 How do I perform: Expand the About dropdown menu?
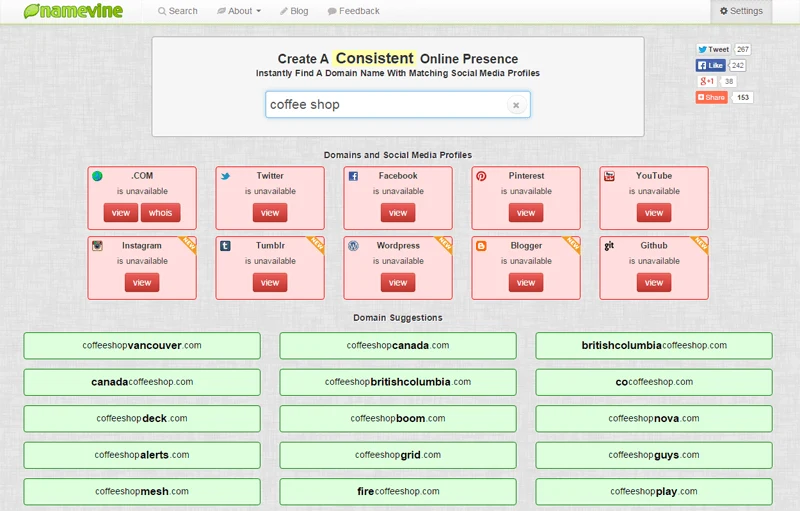tap(239, 11)
